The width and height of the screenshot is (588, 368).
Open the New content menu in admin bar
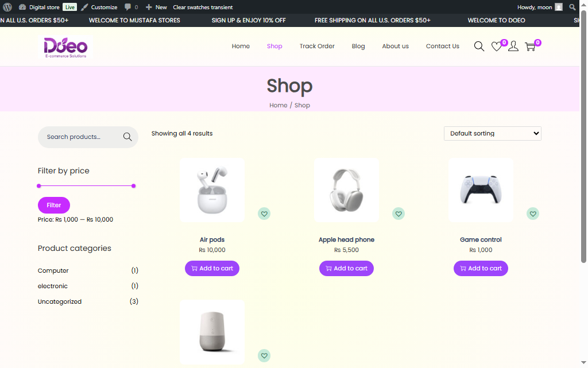pyautogui.click(x=156, y=7)
